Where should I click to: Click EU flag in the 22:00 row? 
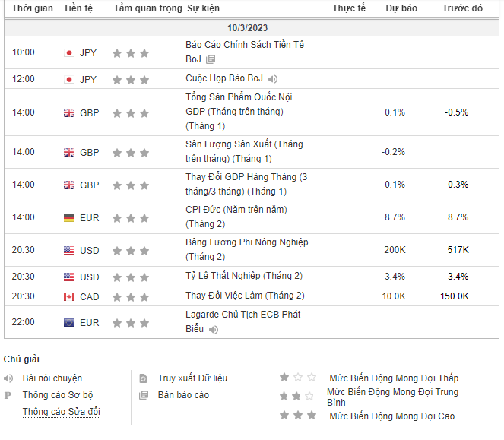[69, 323]
